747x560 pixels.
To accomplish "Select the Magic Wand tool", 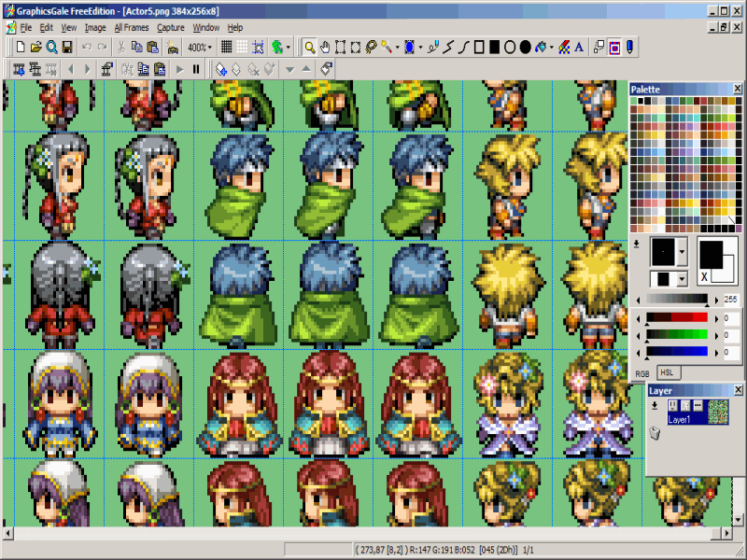I will click(386, 48).
